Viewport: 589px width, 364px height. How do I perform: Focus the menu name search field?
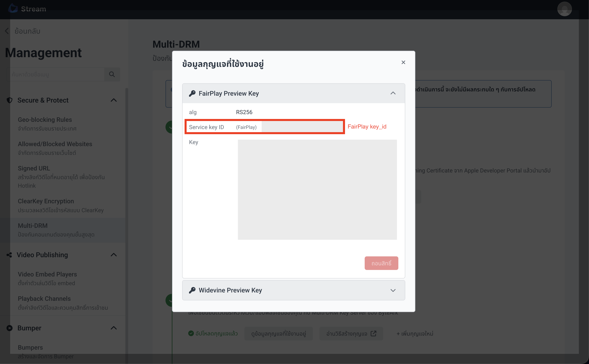click(x=56, y=74)
